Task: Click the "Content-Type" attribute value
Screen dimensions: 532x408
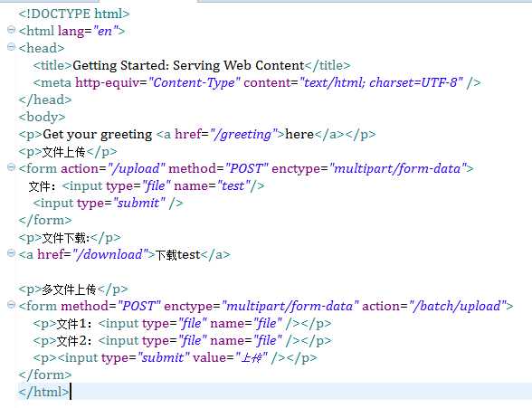Action: [195, 82]
